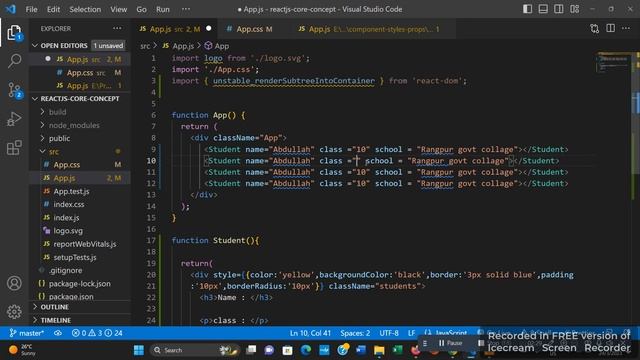This screenshot has height=360, width=640.
Task: Open the title bar overflow menu ellipsis
Action: pyautogui.click(x=186, y=9)
